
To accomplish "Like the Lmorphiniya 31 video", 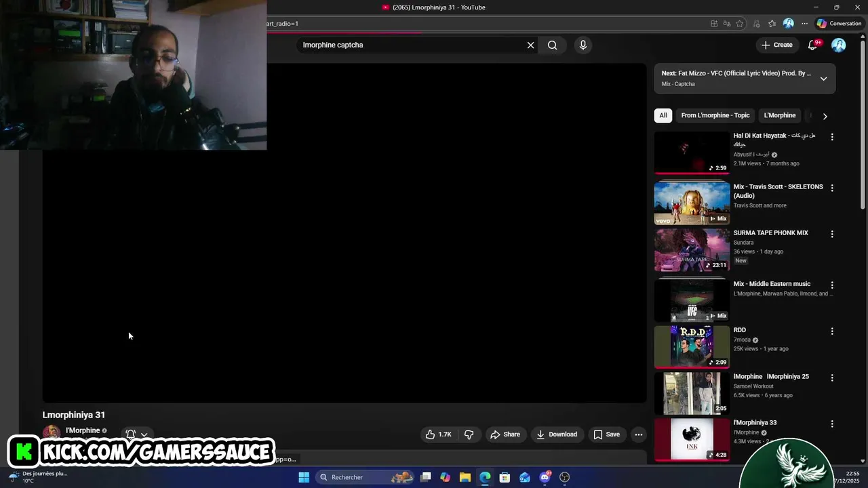I will click(438, 434).
